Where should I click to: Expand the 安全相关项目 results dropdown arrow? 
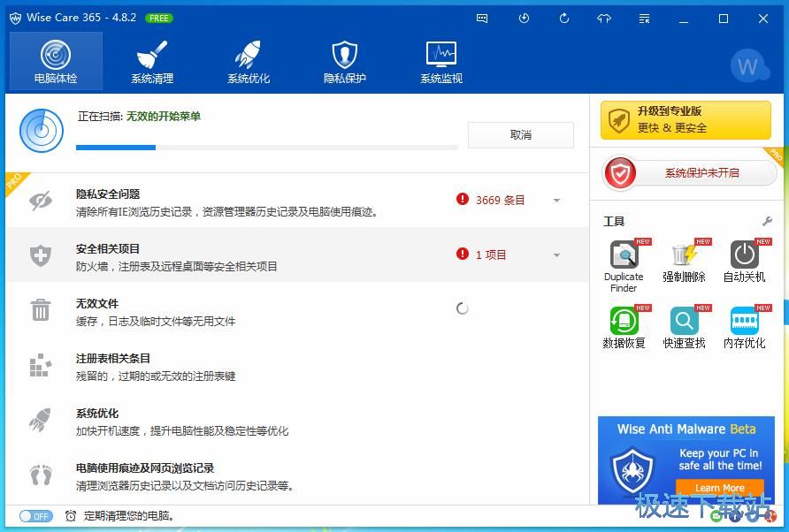(556, 255)
